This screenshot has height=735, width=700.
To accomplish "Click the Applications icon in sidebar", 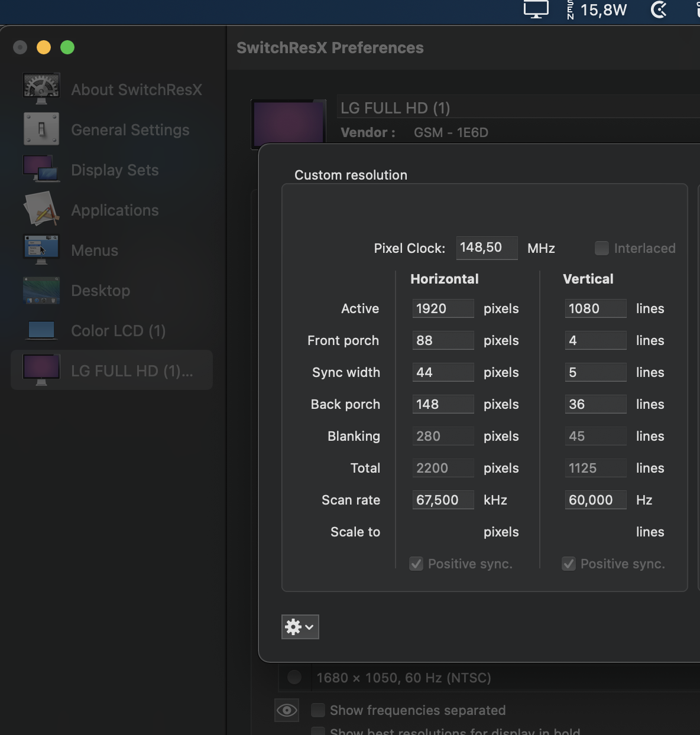I will (41, 209).
